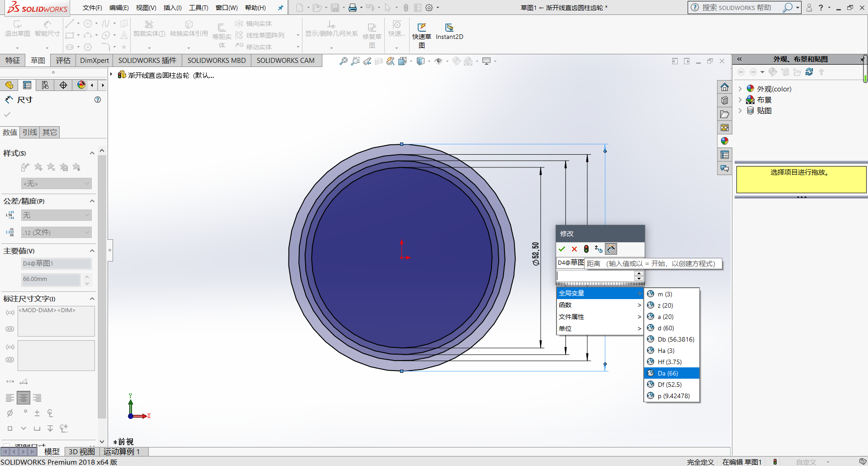868x466 pixels.
Task: Click the Rapid Sketch (快速草图) tool
Action: pyautogui.click(x=421, y=35)
